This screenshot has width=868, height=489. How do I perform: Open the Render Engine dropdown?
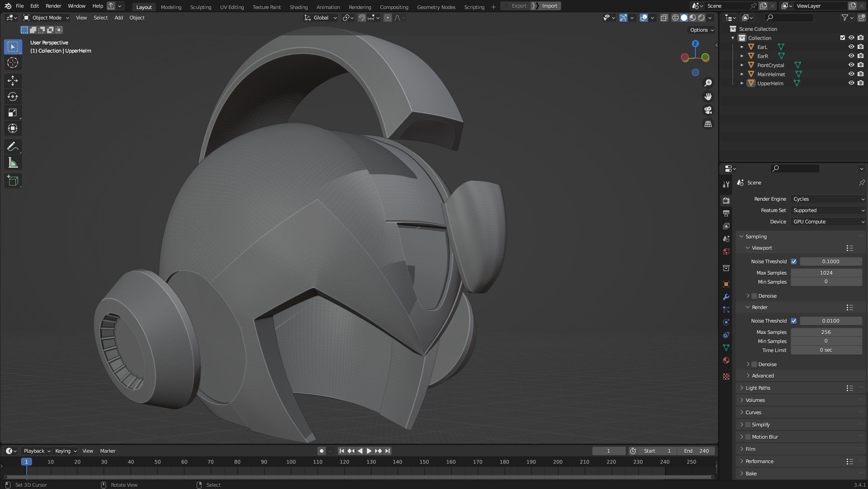click(x=828, y=199)
